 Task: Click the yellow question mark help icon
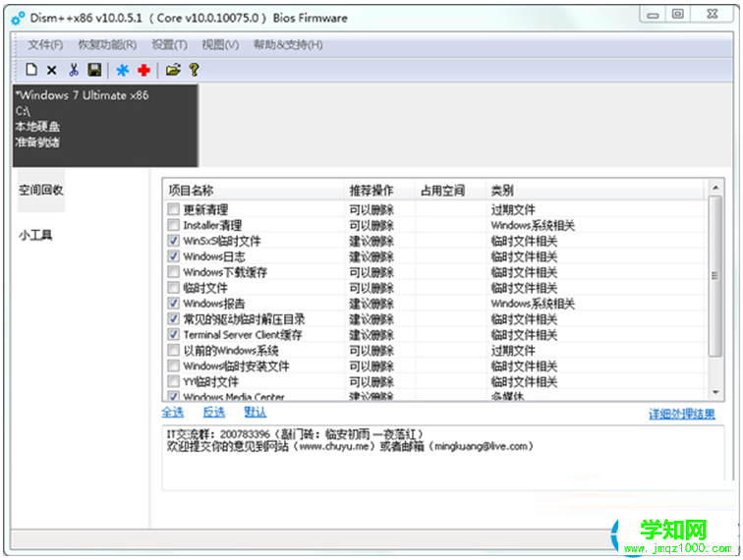click(195, 70)
